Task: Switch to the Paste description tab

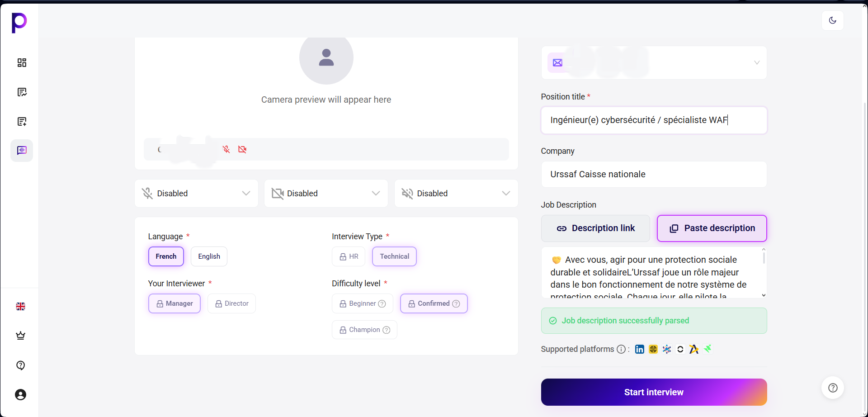Action: tap(712, 228)
